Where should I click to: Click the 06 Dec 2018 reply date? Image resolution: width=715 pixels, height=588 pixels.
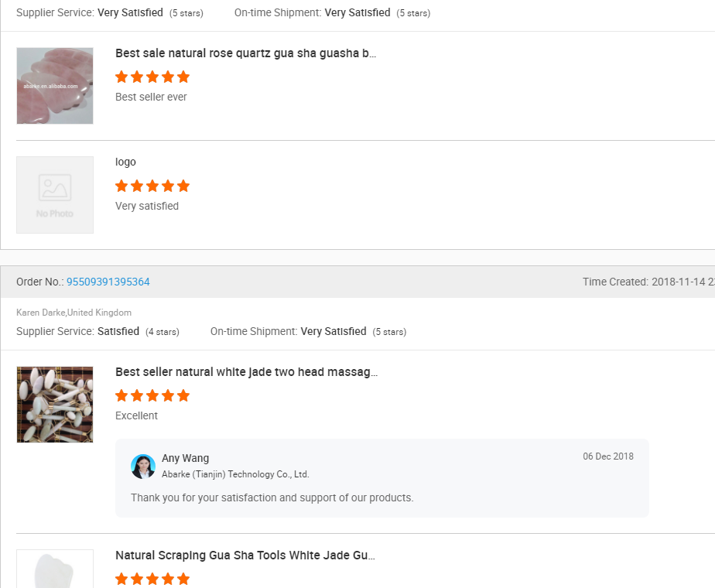[608, 456]
